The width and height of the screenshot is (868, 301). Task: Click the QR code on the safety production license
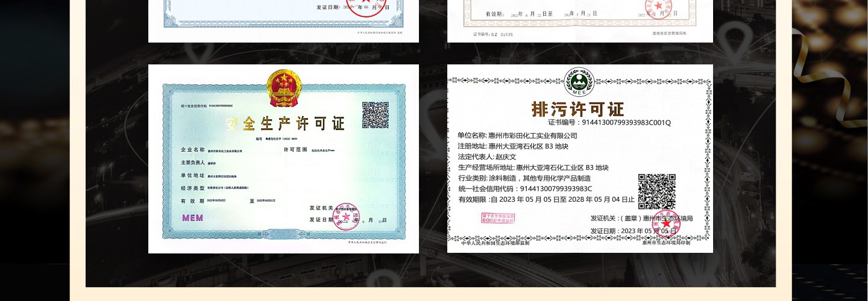pos(375,115)
